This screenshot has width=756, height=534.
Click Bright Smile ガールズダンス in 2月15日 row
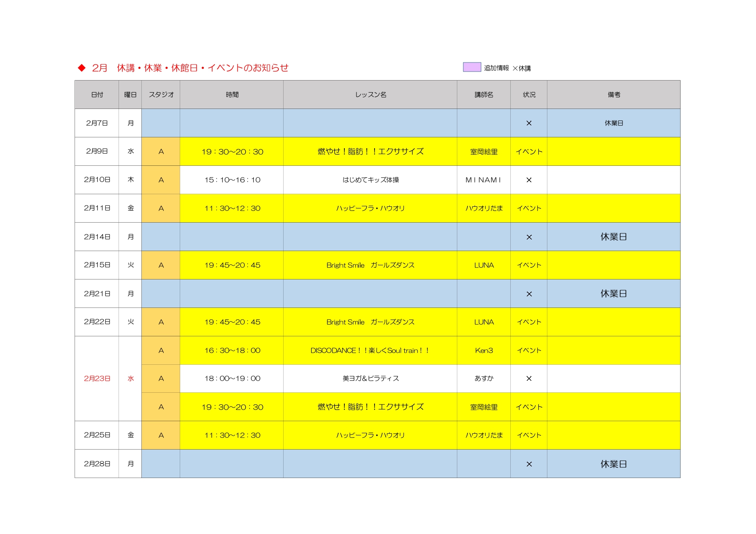point(371,265)
